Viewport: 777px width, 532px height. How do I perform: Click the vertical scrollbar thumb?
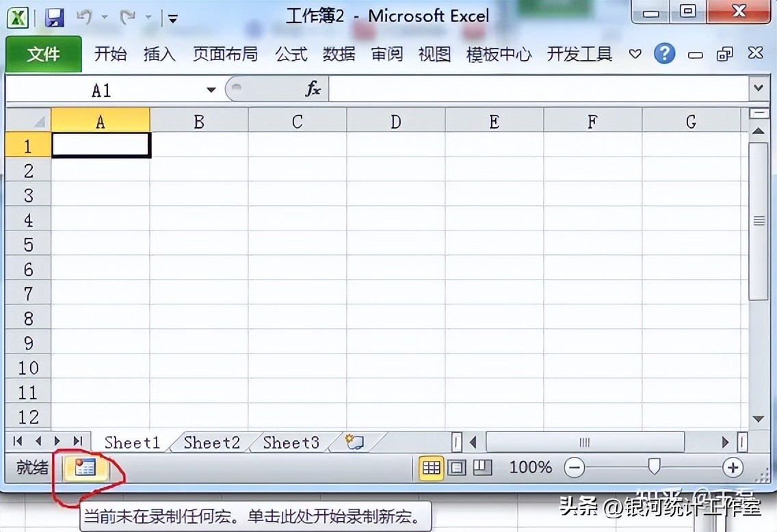(x=758, y=221)
